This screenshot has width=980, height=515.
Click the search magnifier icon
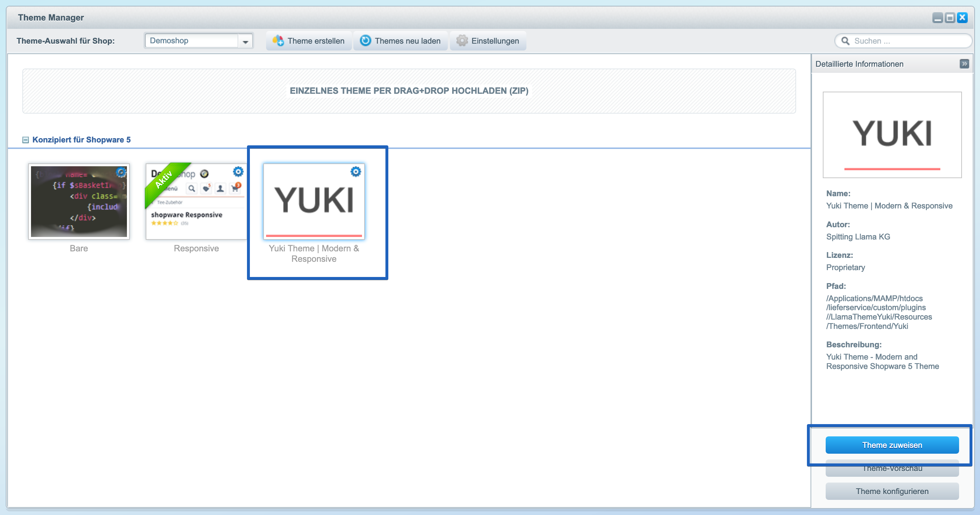tap(845, 41)
